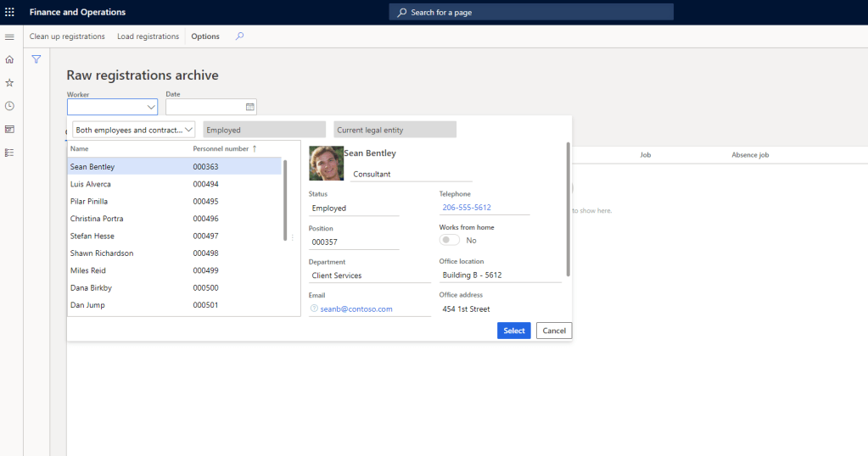Click the Search for a page box

[x=531, y=13]
